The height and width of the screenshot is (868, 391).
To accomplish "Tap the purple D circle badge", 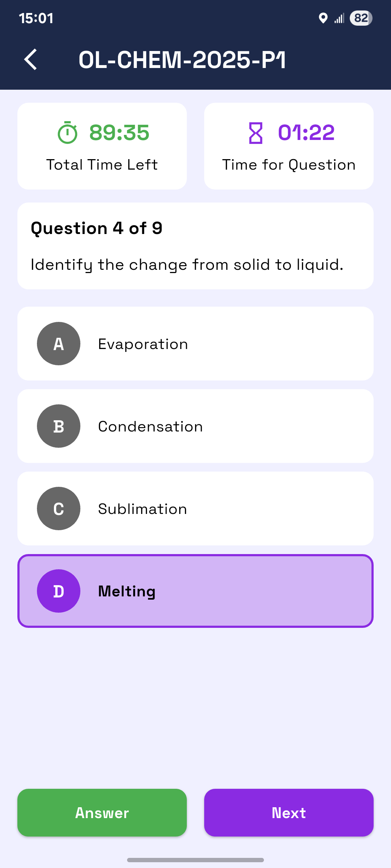I will 59,591.
